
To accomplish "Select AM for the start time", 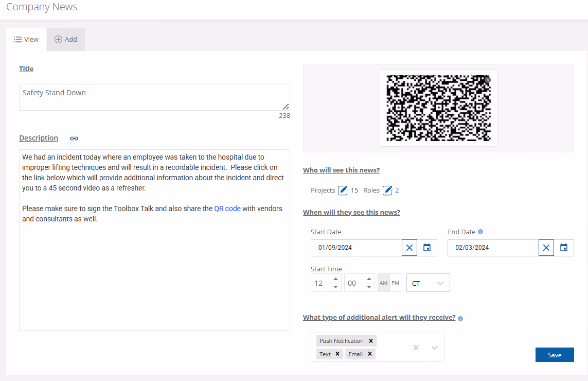I will click(x=384, y=283).
